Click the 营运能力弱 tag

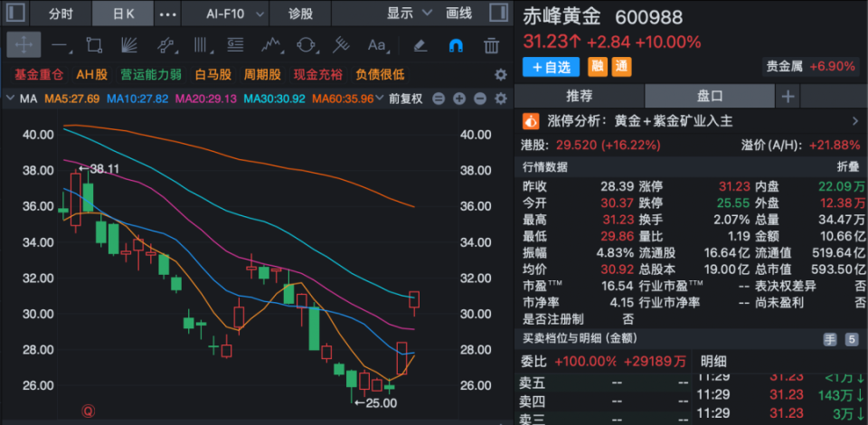[x=151, y=75]
